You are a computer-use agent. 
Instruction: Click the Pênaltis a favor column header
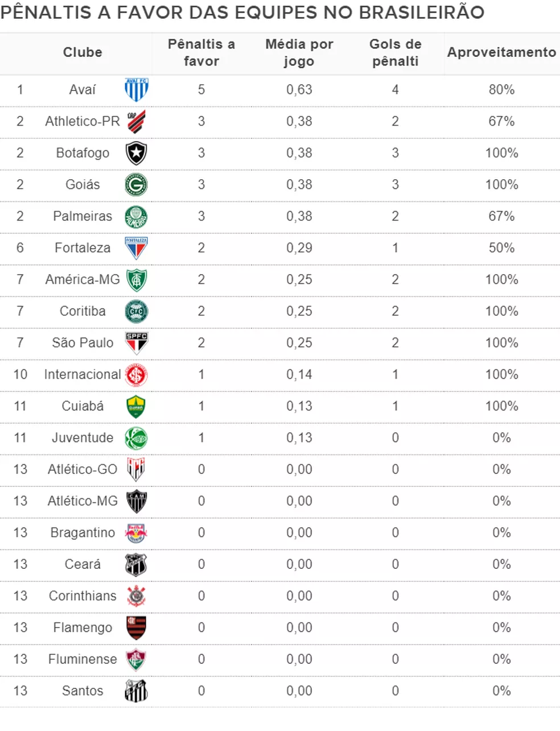pos(201,52)
